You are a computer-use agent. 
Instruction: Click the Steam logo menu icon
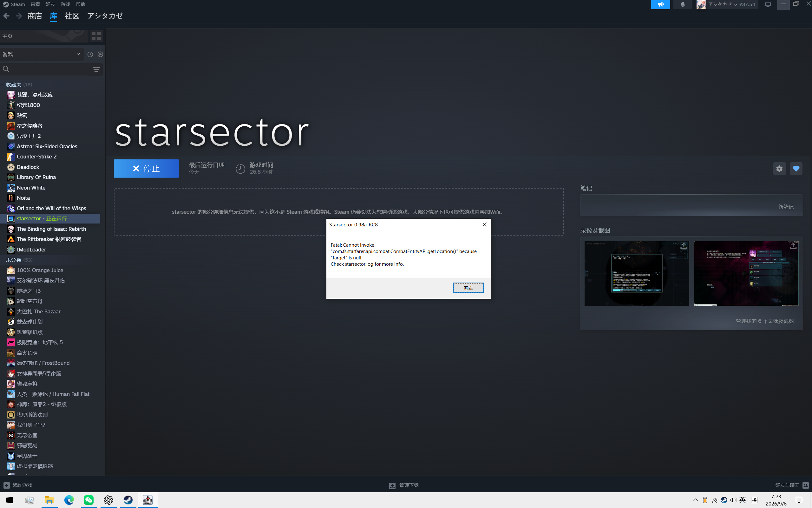[5, 4]
